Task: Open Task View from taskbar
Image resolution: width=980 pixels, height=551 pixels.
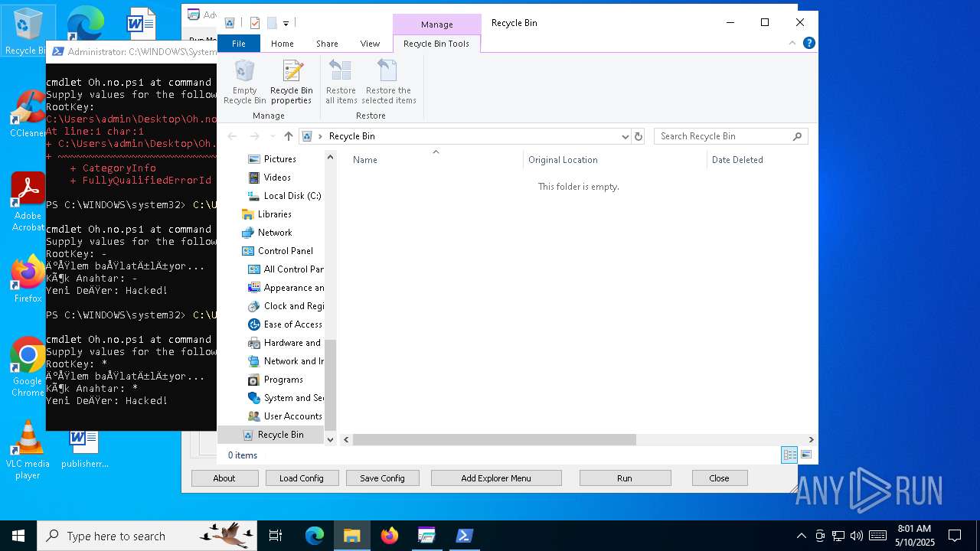Action: [276, 536]
